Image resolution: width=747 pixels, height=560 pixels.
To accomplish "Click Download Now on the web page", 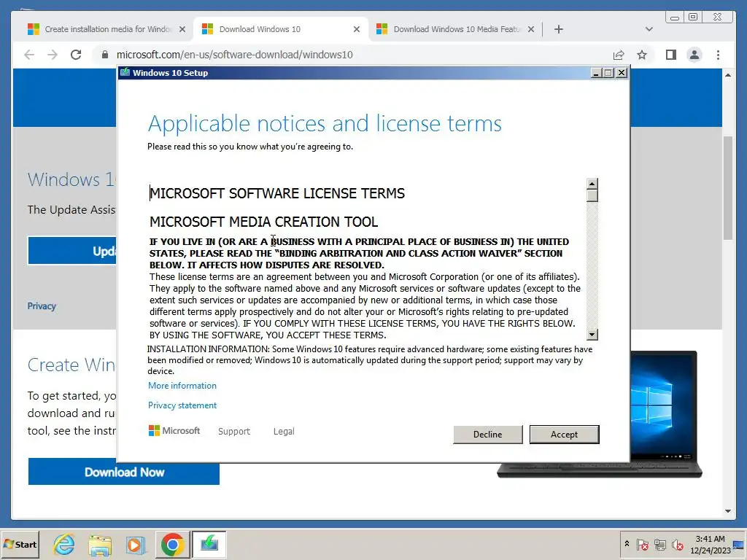I will [124, 472].
